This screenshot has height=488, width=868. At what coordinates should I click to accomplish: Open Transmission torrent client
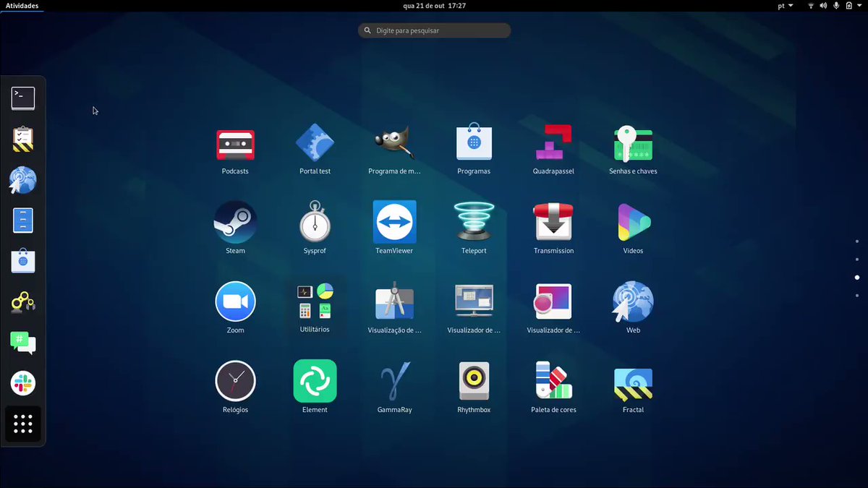click(553, 229)
